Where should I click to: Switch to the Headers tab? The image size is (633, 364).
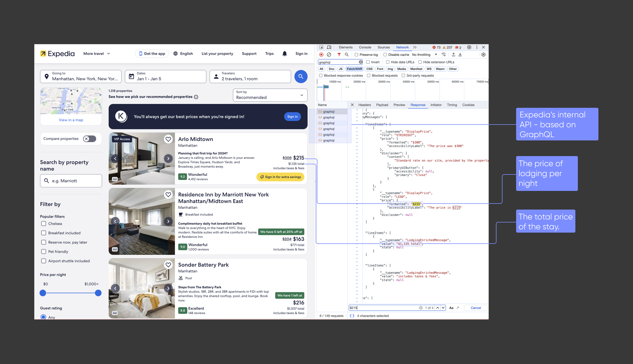click(364, 105)
